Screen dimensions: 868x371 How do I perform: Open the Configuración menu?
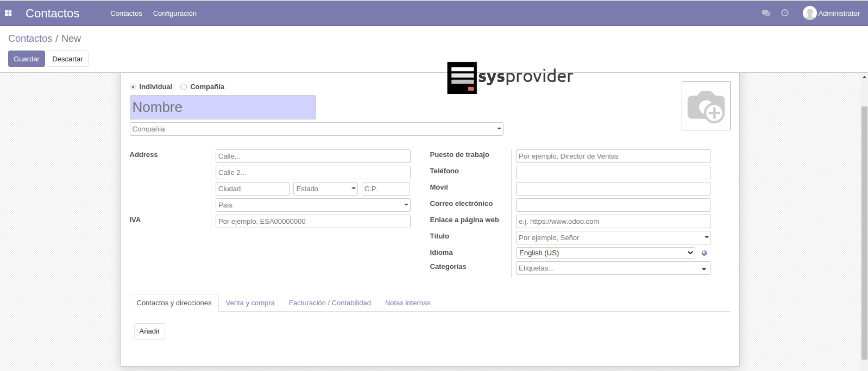tap(174, 13)
